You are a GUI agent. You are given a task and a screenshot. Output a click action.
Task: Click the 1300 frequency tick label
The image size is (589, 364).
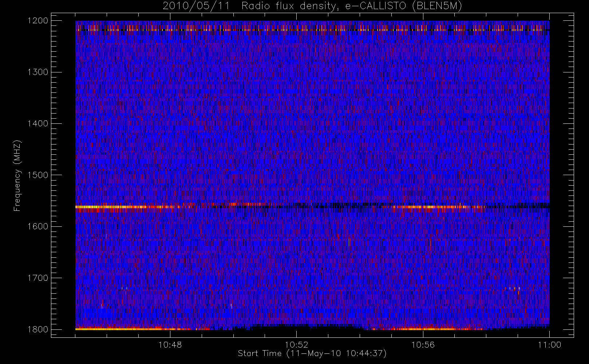coord(38,72)
